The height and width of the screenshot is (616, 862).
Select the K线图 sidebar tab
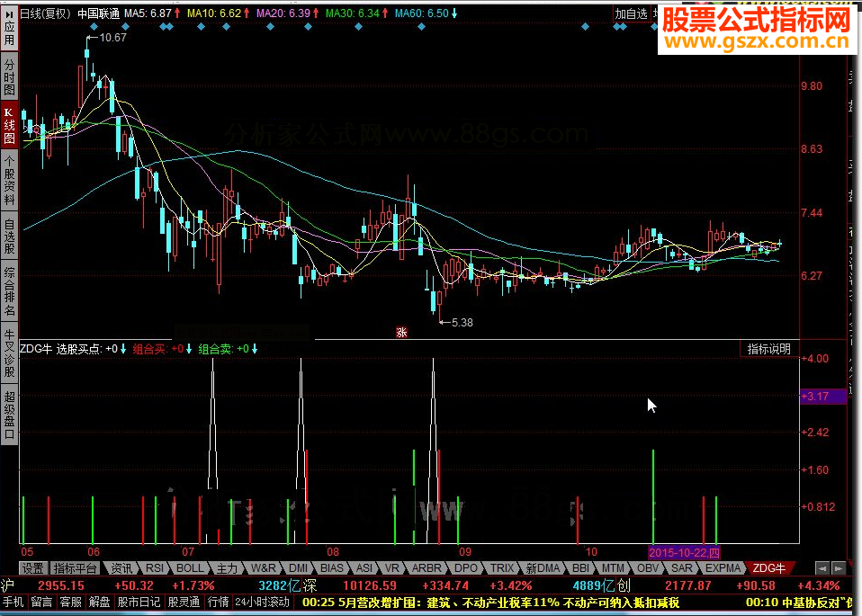point(9,126)
